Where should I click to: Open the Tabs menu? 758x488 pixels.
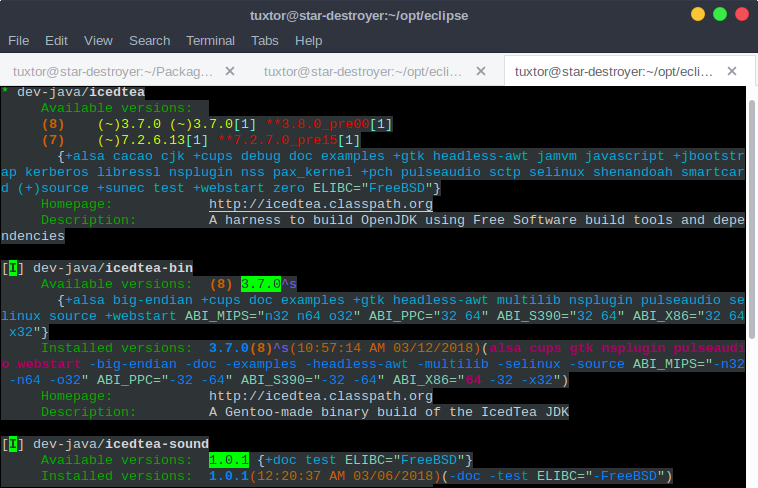[264, 41]
